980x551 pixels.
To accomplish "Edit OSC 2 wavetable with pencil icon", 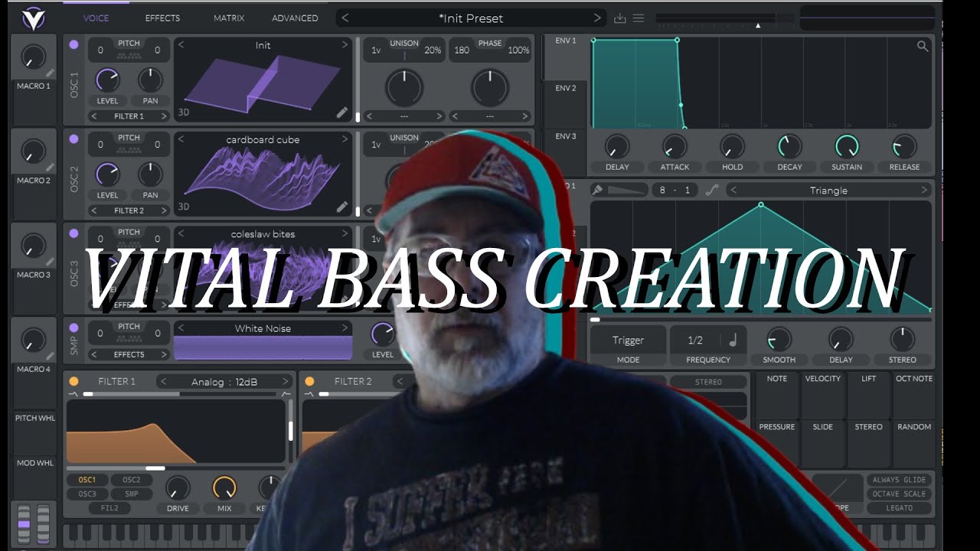I will pyautogui.click(x=342, y=207).
